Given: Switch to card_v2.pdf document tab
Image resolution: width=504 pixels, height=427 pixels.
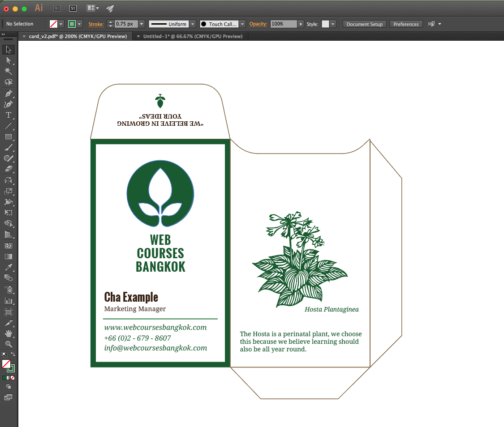Looking at the screenshot, I should point(78,36).
